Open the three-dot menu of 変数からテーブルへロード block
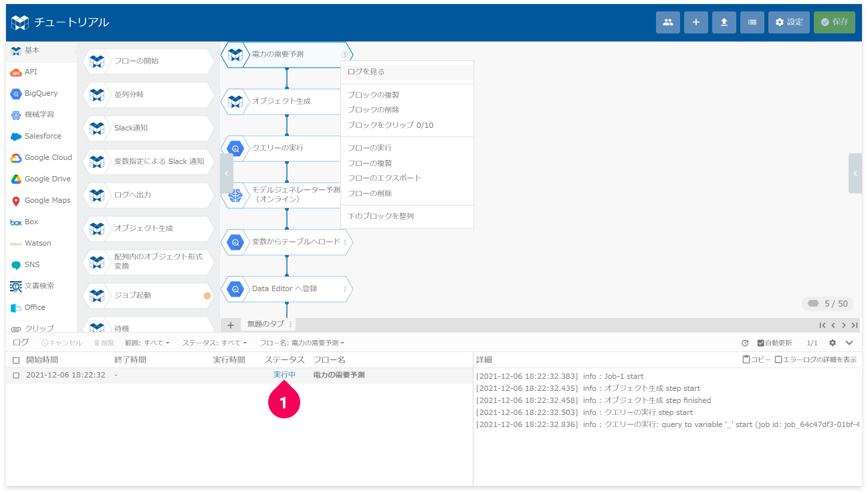The width and height of the screenshot is (868, 494). pos(345,242)
